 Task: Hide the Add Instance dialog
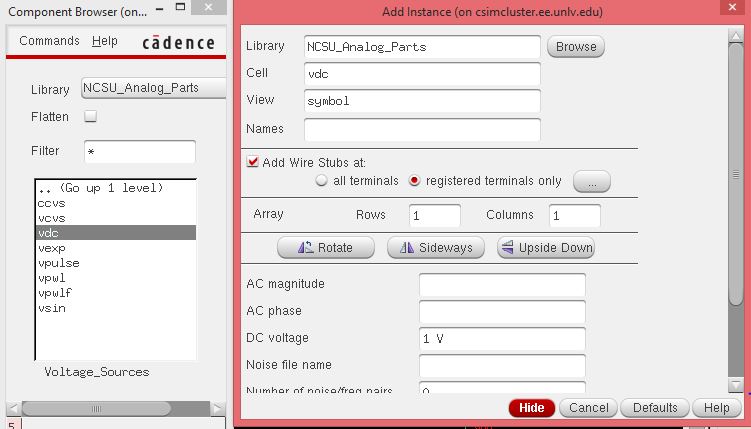point(532,408)
